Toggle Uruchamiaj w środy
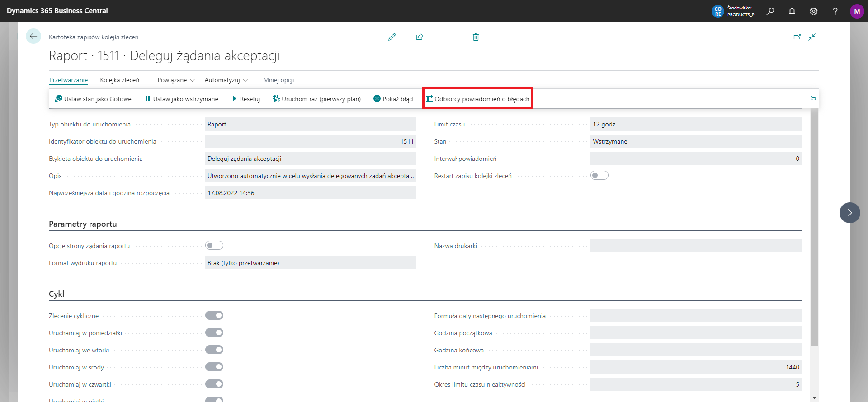The height and width of the screenshot is (402, 868). (x=214, y=367)
